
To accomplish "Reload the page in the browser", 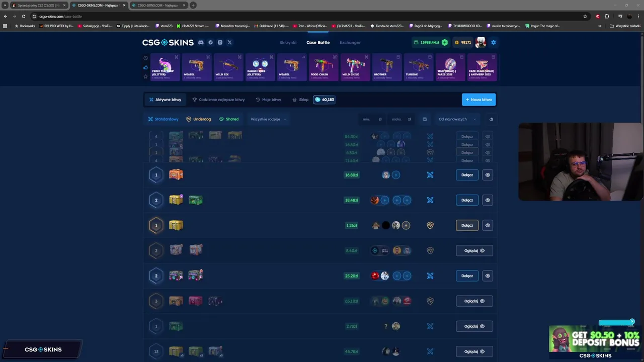I will pyautogui.click(x=23, y=16).
